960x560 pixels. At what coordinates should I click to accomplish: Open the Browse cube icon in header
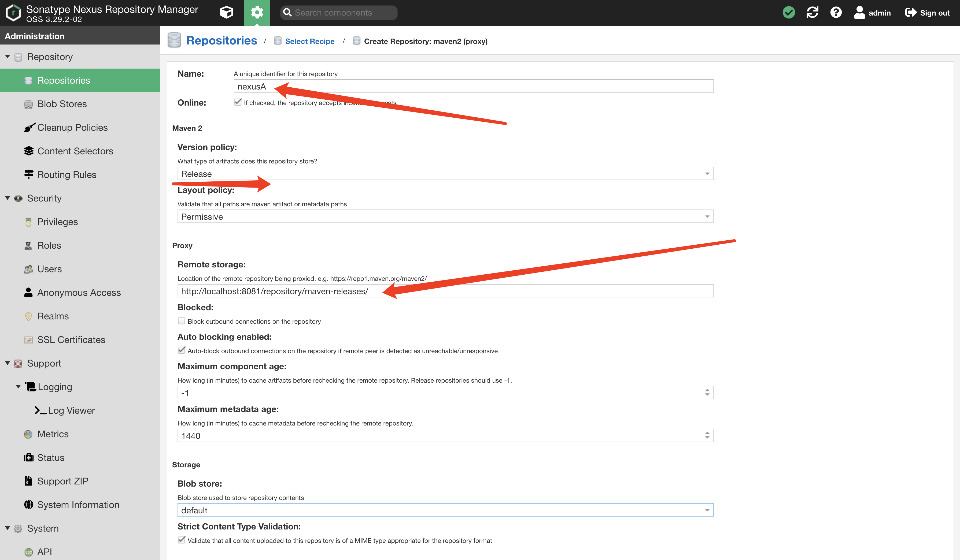pos(226,13)
